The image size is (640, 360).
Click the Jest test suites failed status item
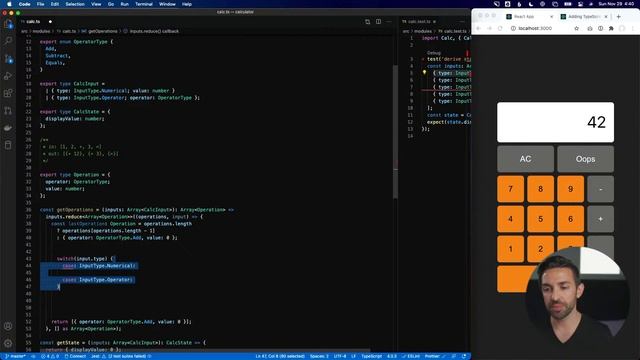[121, 356]
